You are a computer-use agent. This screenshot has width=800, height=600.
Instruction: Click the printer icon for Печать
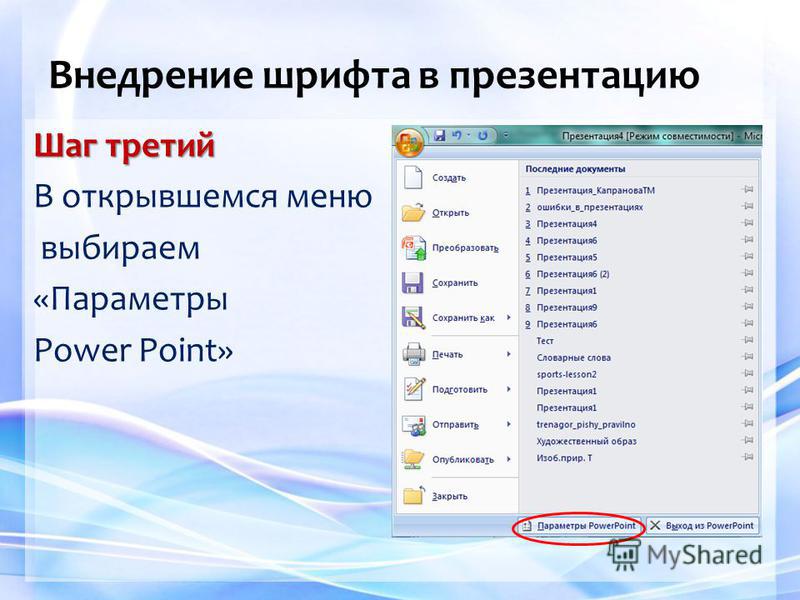413,354
